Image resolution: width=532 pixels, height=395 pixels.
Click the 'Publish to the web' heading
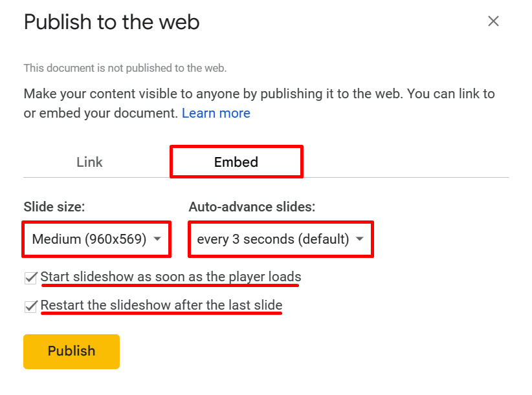tap(111, 22)
